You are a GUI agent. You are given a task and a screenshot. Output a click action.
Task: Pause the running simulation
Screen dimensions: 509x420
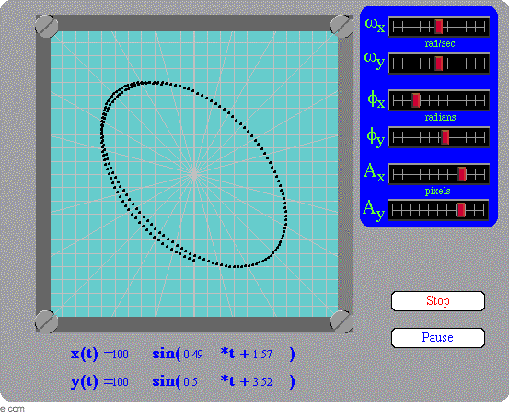click(x=438, y=338)
